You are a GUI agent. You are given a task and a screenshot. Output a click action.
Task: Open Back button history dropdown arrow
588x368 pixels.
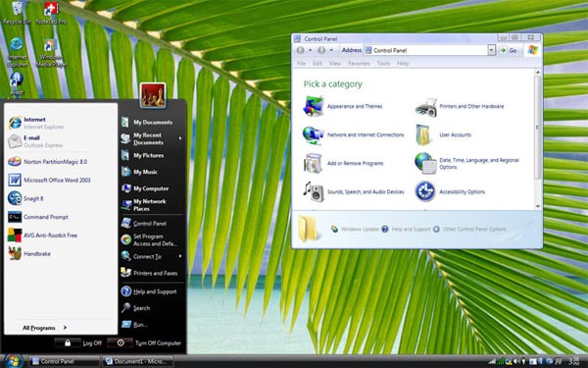(x=310, y=50)
